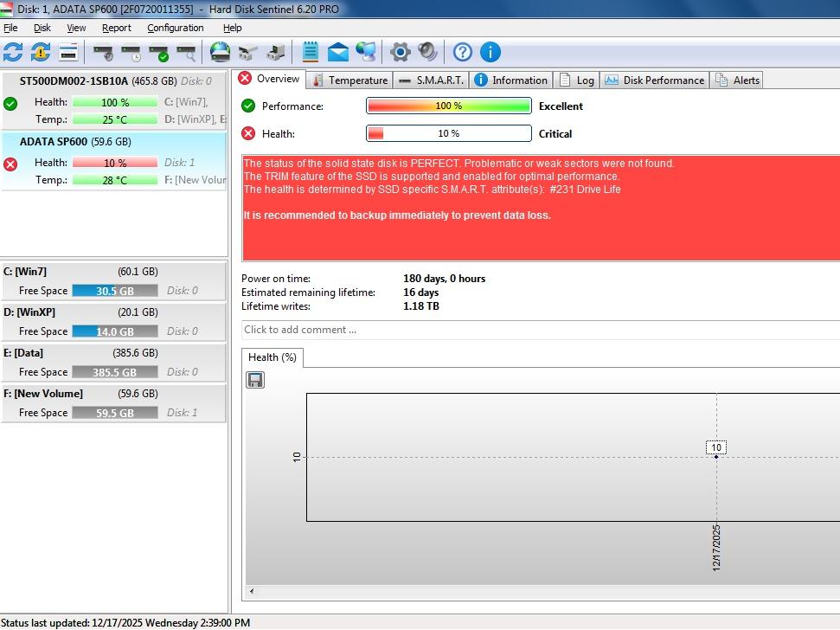Click the blue refresh icon in toolbar

[13, 52]
